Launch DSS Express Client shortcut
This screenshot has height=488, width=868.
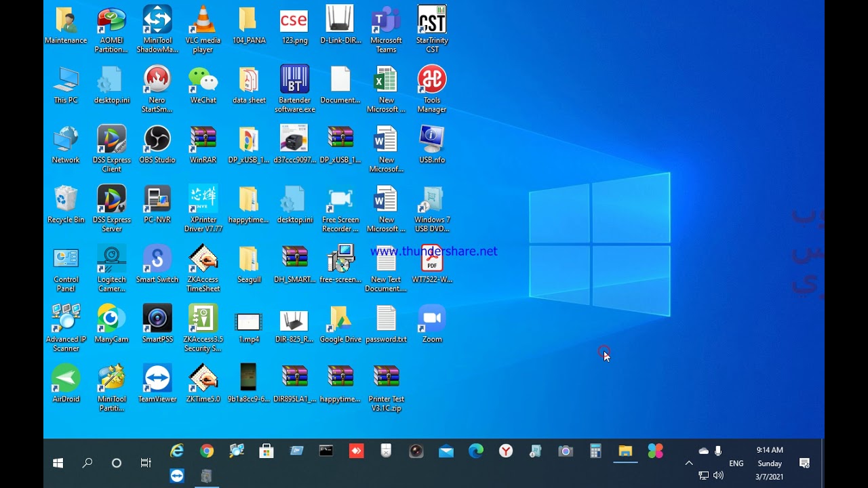[112, 149]
